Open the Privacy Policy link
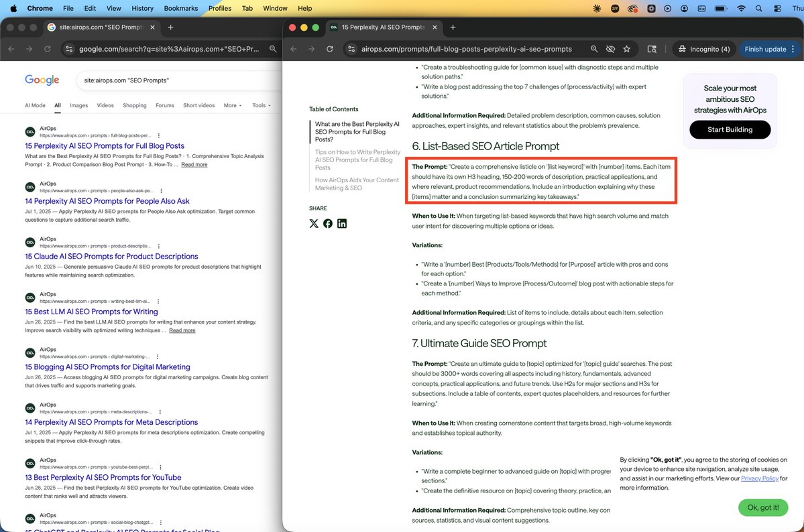Screen dimensions: 804x532 (x=759, y=478)
